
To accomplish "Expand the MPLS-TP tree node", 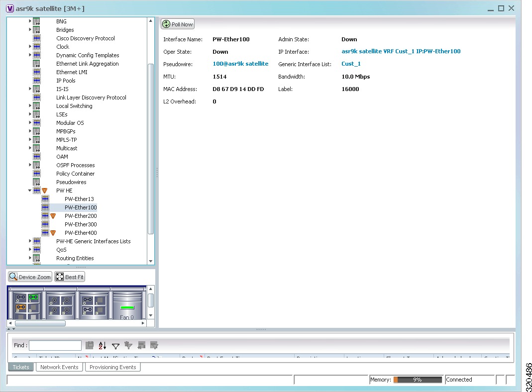I will (x=30, y=139).
